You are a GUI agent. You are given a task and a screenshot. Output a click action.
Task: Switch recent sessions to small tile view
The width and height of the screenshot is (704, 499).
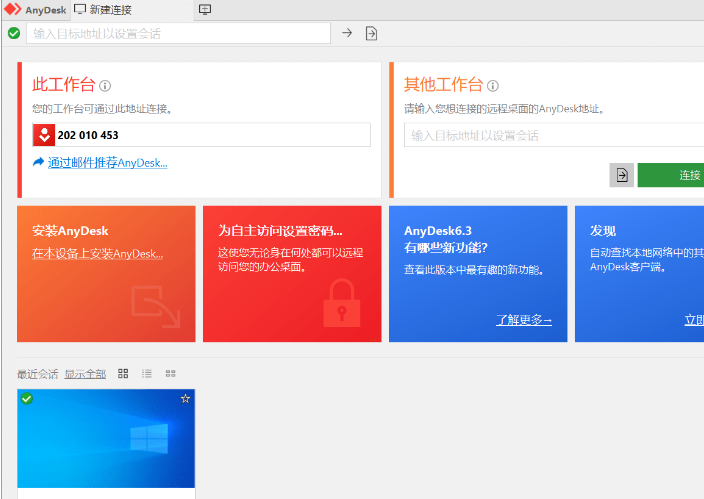click(171, 373)
